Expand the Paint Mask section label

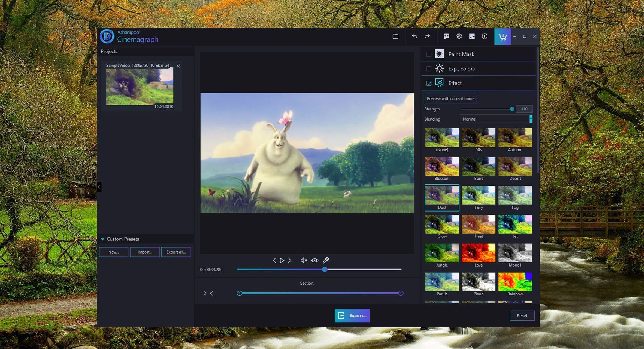[x=461, y=54]
